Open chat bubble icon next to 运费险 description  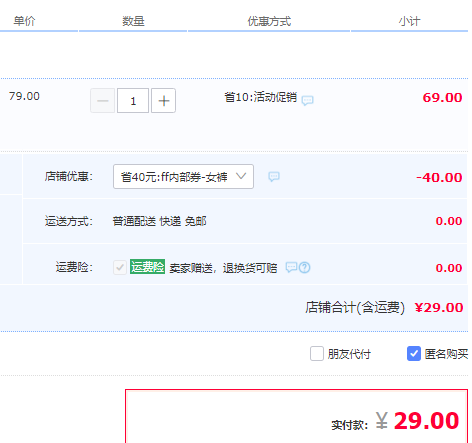point(291,267)
